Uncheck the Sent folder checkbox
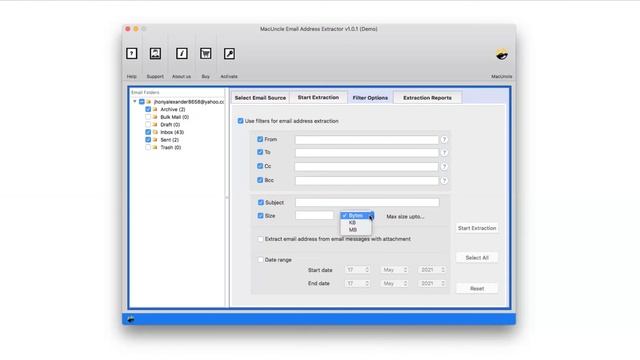Screen dimensions: 640x360 coord(148,140)
